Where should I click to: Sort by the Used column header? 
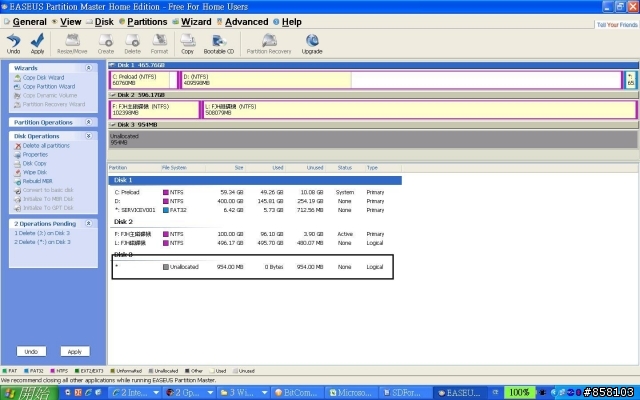(265, 168)
